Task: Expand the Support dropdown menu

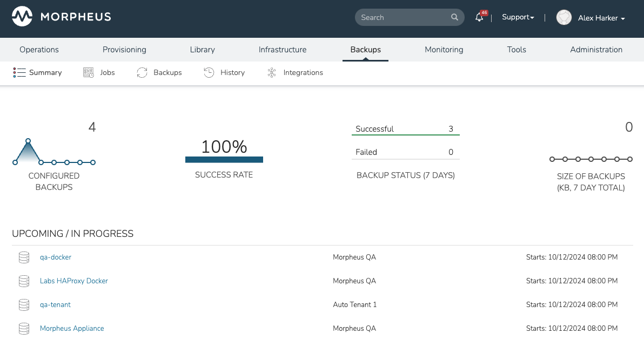Action: [x=518, y=17]
